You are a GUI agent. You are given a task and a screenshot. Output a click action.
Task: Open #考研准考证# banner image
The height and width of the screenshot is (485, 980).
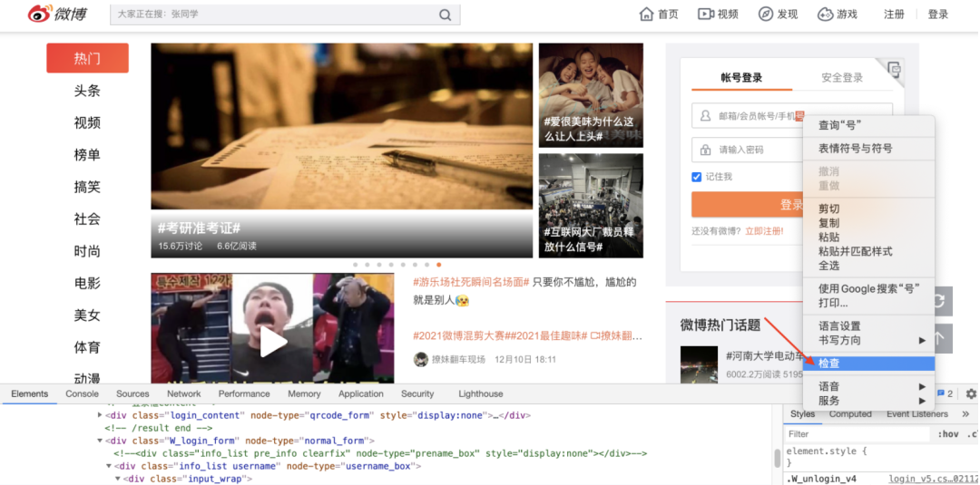tap(342, 150)
